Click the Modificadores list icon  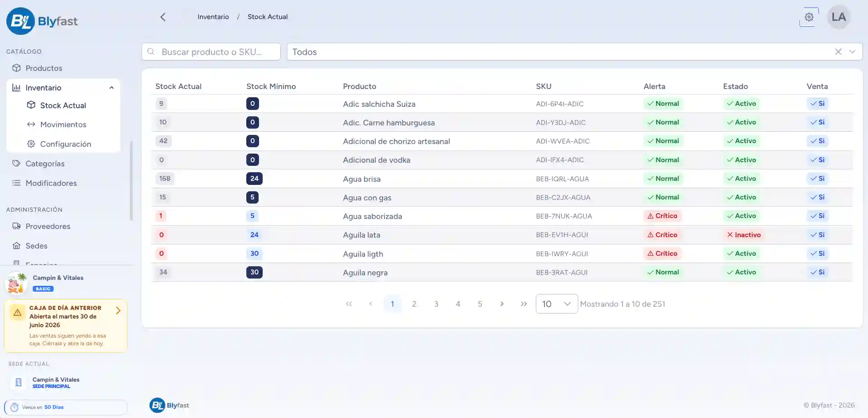16,183
